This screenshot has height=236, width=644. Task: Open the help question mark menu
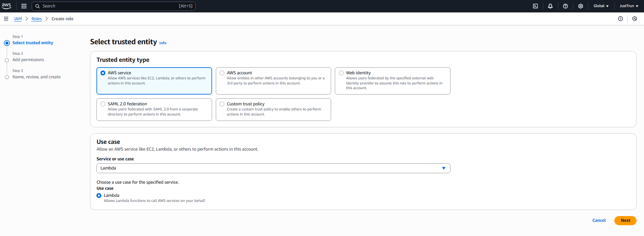tap(565, 6)
